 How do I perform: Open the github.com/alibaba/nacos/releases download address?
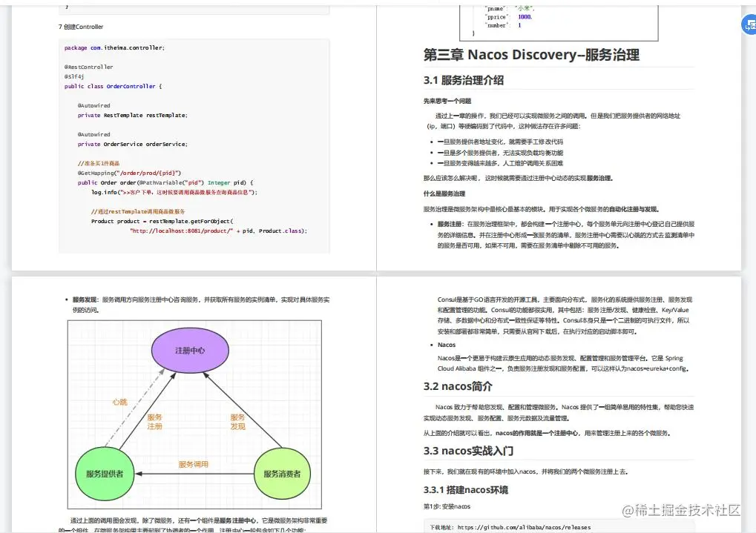point(524,528)
